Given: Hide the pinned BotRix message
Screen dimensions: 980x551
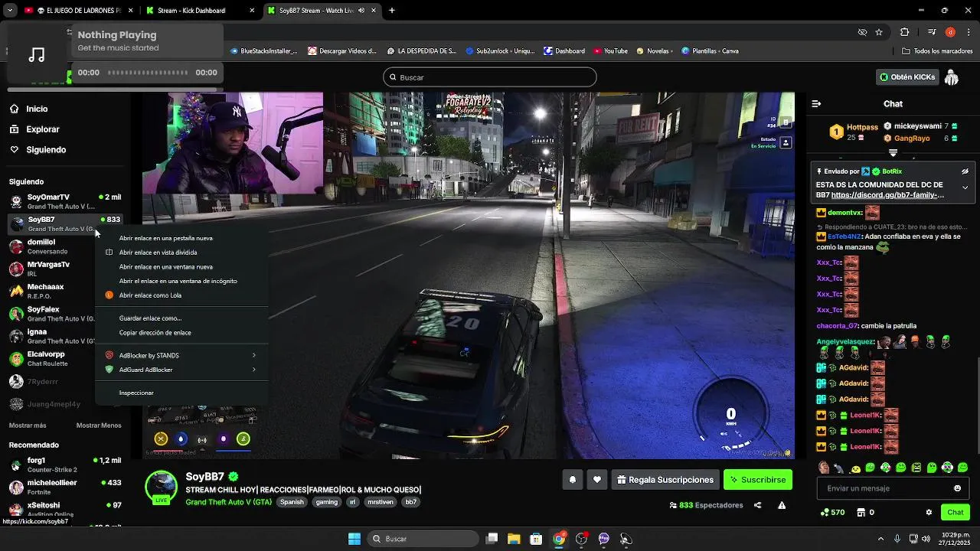Looking at the screenshot, I should click(965, 171).
